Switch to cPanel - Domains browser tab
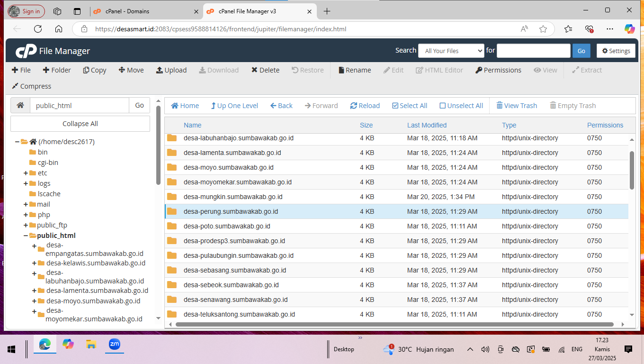 coord(146,11)
